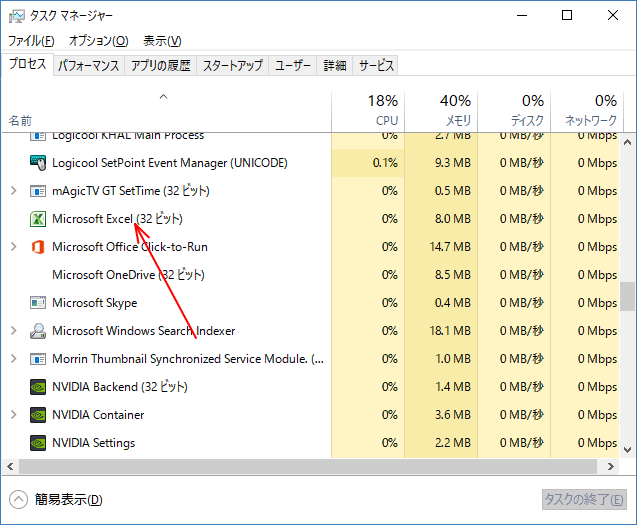This screenshot has width=637, height=525.
Task: Sort by the ネットワーク column header
Action: click(587, 110)
